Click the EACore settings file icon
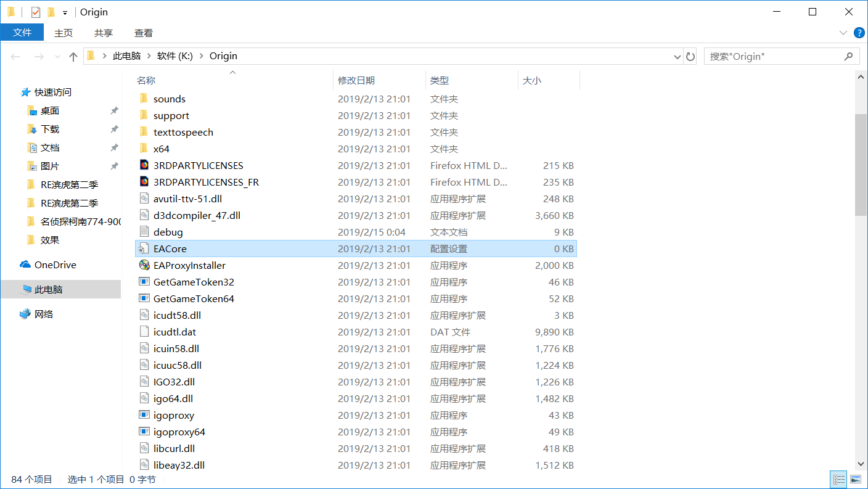The height and width of the screenshot is (489, 868). (x=144, y=249)
